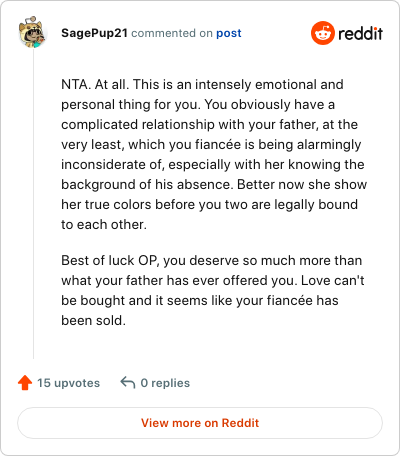Click the line starting "background of his absence"
The height and width of the screenshot is (456, 400).
tap(214, 184)
